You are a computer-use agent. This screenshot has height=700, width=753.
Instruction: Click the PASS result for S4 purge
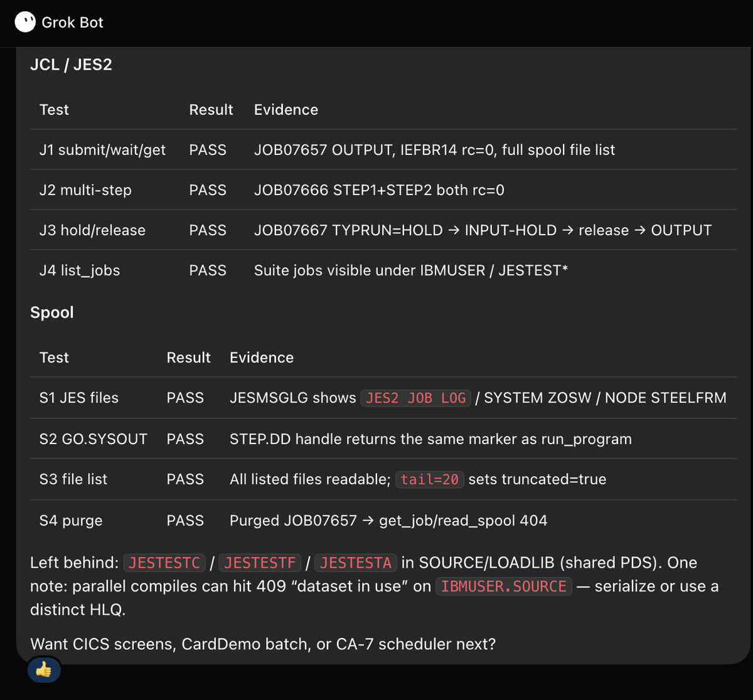coord(185,521)
